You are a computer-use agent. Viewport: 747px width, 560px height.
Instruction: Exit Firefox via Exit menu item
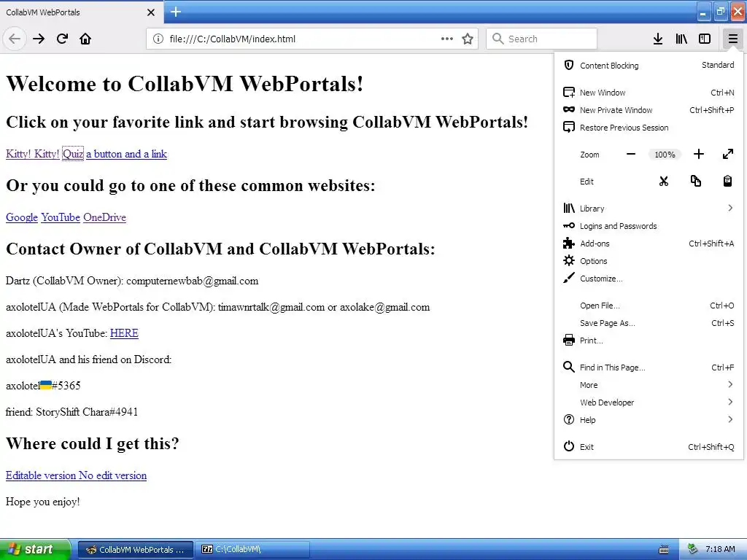tap(649, 447)
